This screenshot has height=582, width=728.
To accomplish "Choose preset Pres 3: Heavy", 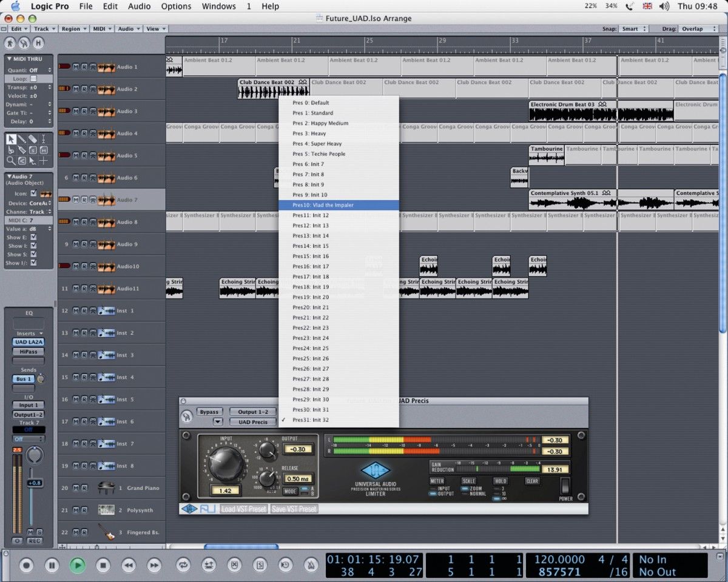I will pyautogui.click(x=339, y=133).
